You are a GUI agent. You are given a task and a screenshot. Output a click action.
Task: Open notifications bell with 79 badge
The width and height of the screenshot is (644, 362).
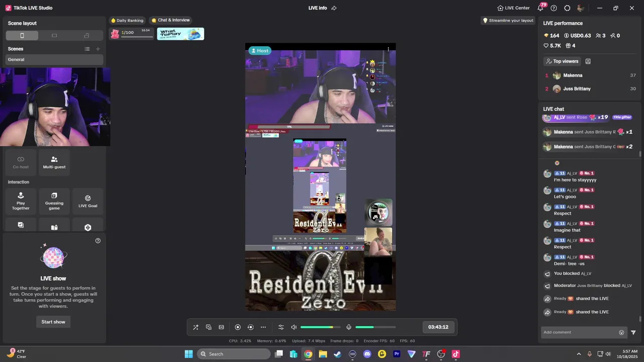tap(541, 8)
